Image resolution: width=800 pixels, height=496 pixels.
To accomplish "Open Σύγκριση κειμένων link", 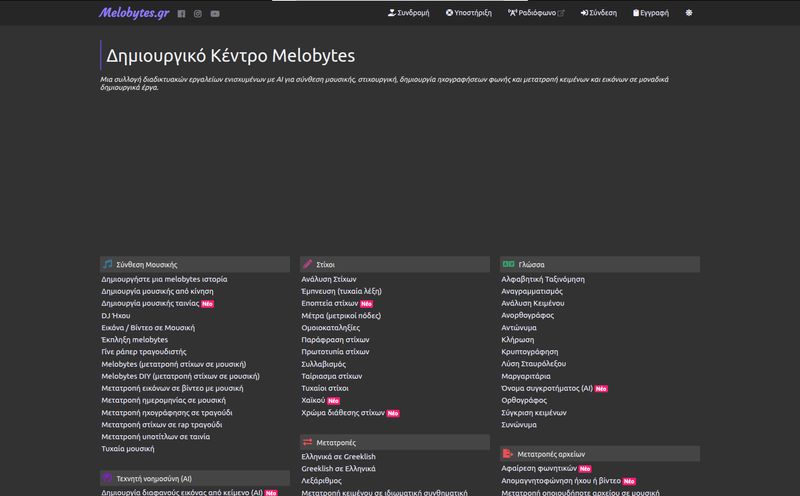I will click(534, 412).
